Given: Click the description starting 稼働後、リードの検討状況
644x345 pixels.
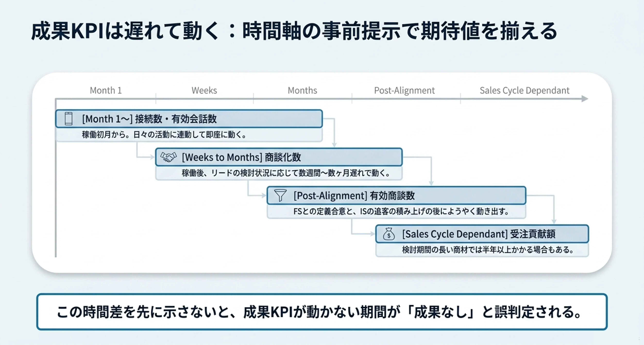Looking at the screenshot, I should click(x=286, y=173).
